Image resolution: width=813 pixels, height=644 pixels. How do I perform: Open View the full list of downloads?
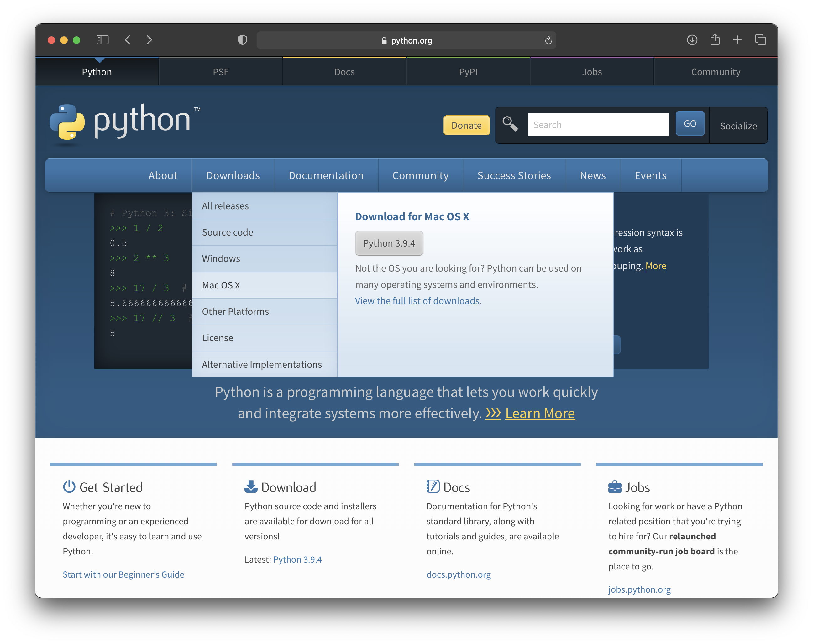417,301
